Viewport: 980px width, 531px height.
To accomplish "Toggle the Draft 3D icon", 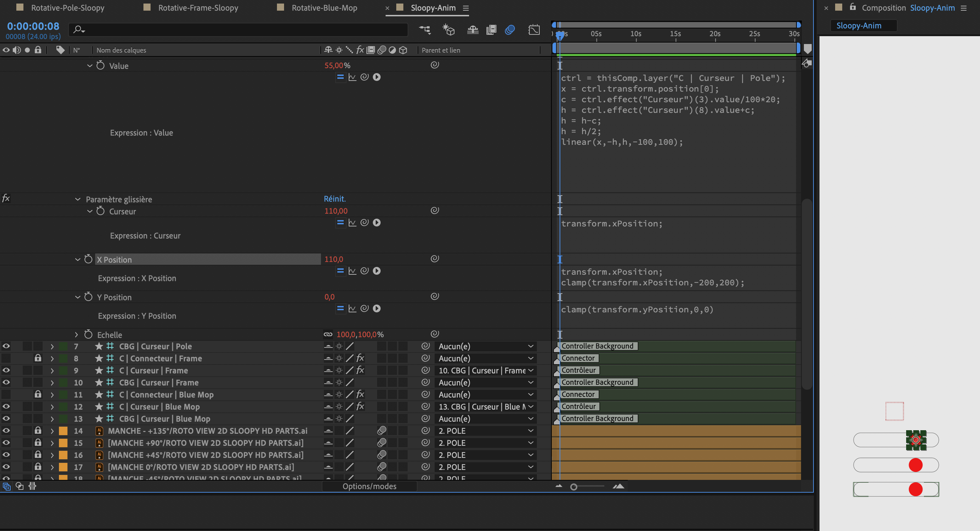I will 449,30.
